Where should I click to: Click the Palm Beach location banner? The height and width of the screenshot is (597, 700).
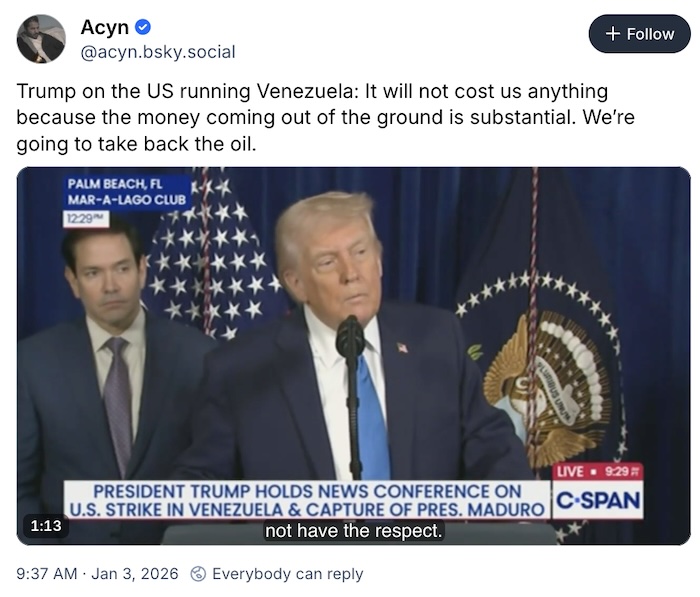[127, 192]
